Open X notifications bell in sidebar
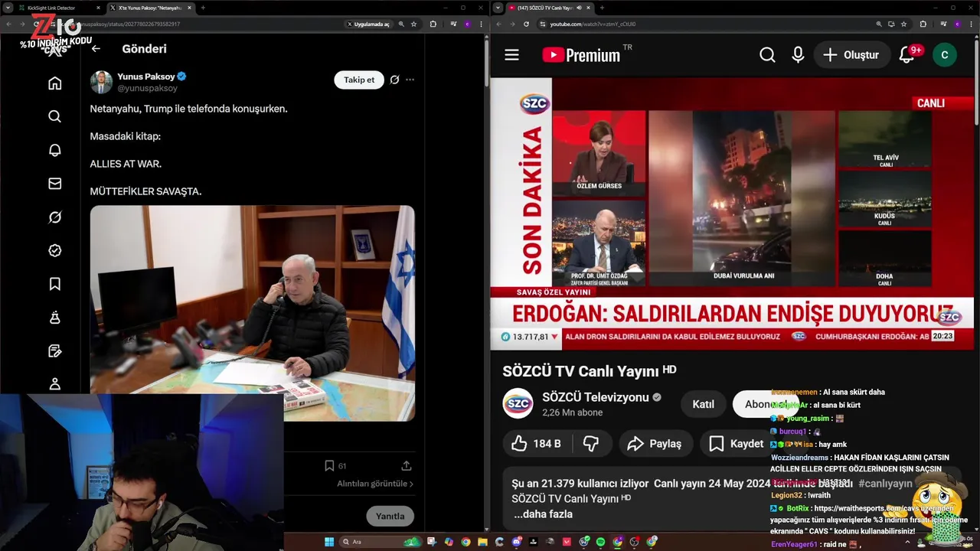The width and height of the screenshot is (980, 551). click(54, 150)
